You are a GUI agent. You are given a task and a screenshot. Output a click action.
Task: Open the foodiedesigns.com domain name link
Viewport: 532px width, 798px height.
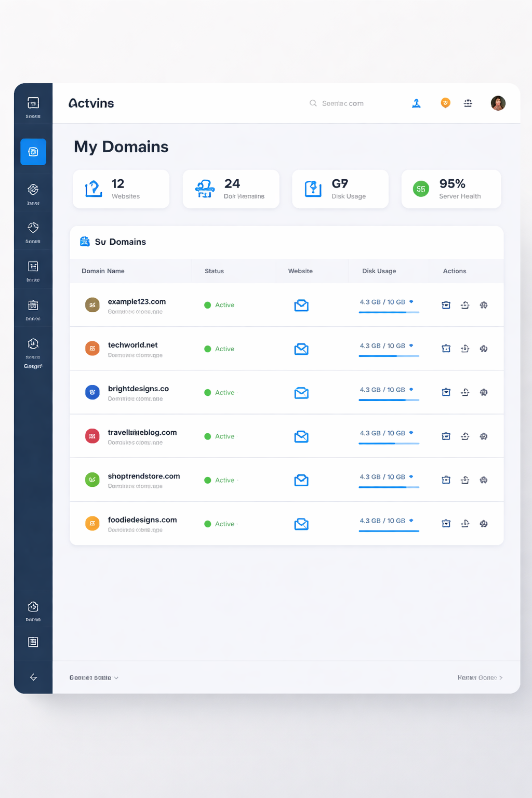click(142, 520)
